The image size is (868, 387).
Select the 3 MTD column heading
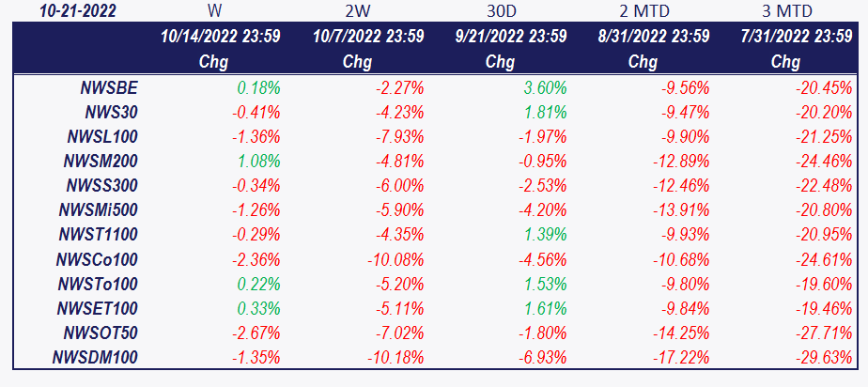[x=782, y=11]
